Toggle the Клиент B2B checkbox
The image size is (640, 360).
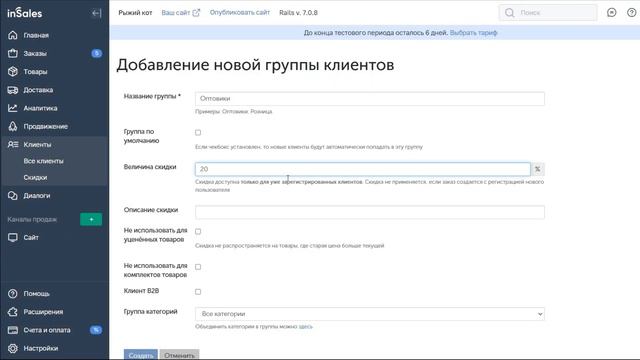pos(198,291)
